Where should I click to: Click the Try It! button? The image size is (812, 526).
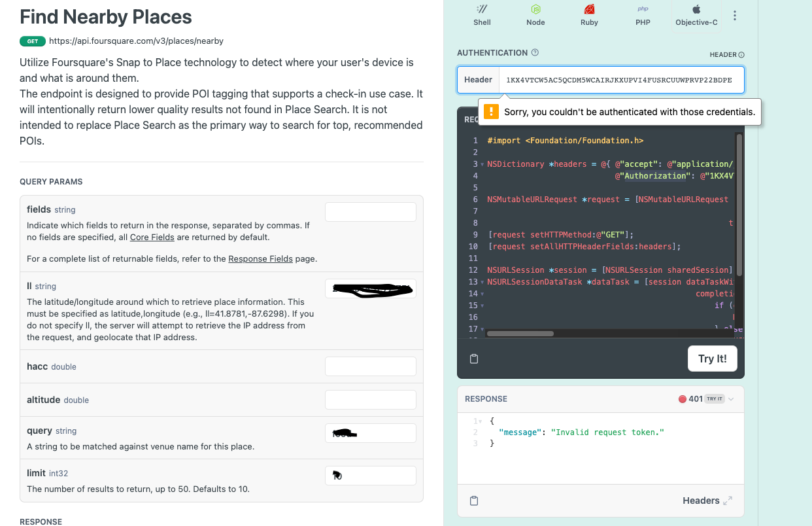coord(712,359)
